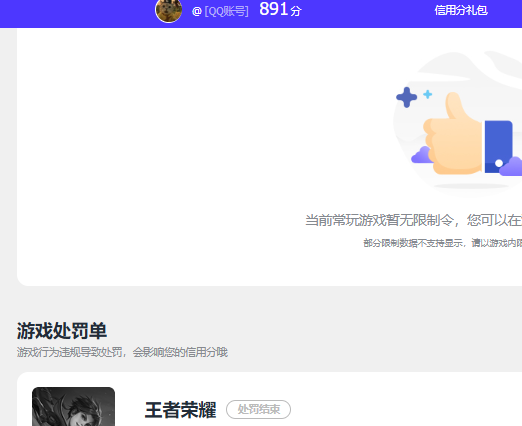The width and height of the screenshot is (522, 426).
Task: Click the 891分 credit score
Action: click(280, 9)
